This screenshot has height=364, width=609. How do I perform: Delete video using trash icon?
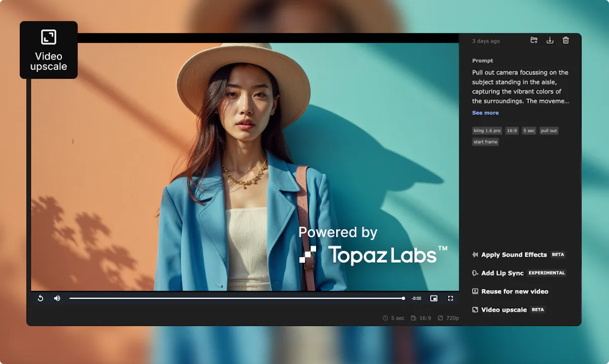point(566,41)
